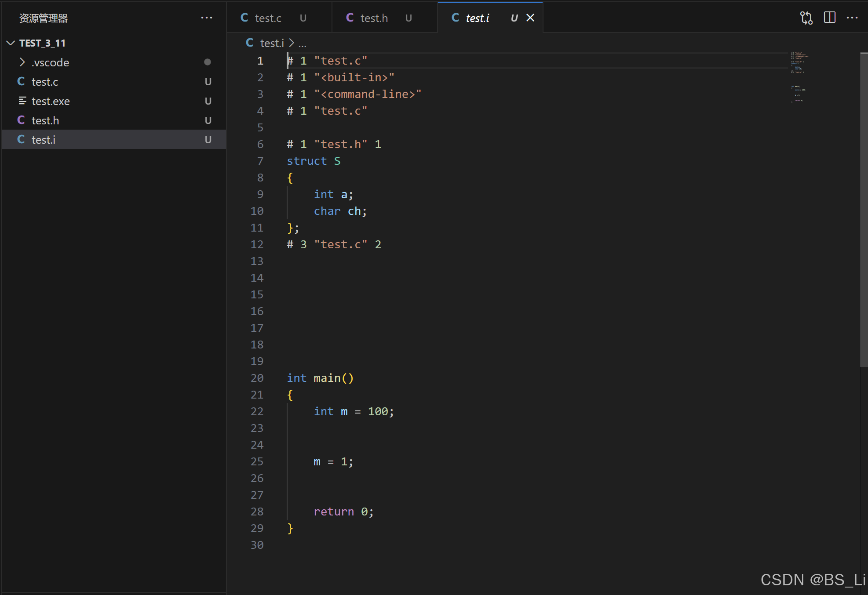The width and height of the screenshot is (868, 595).
Task: Open the source control compare changes icon
Action: tap(806, 18)
